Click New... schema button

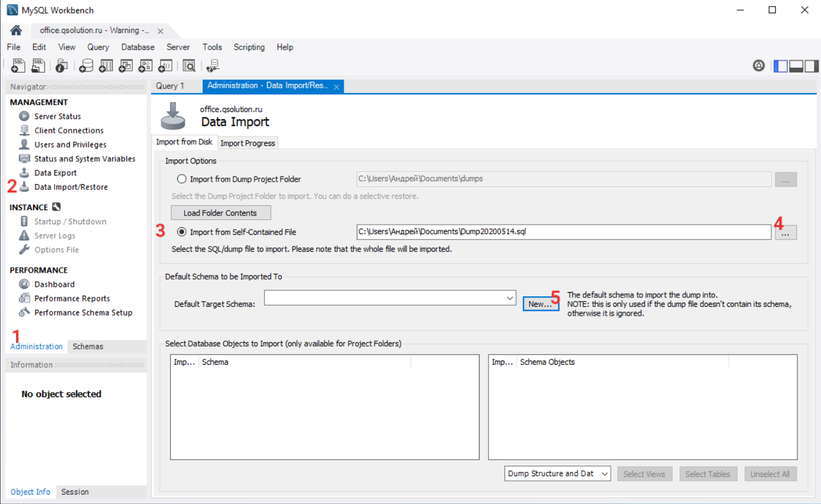540,304
